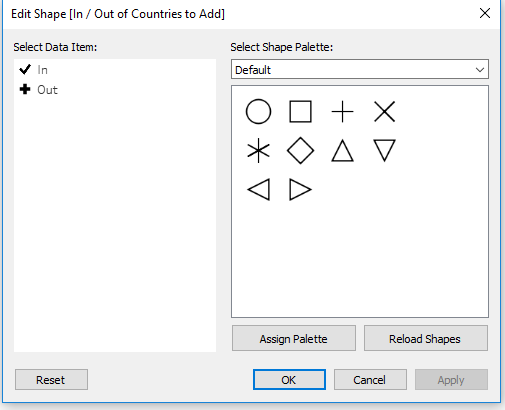Pick the plus shape in palette
Screen dimensions: 505x410
click(342, 112)
